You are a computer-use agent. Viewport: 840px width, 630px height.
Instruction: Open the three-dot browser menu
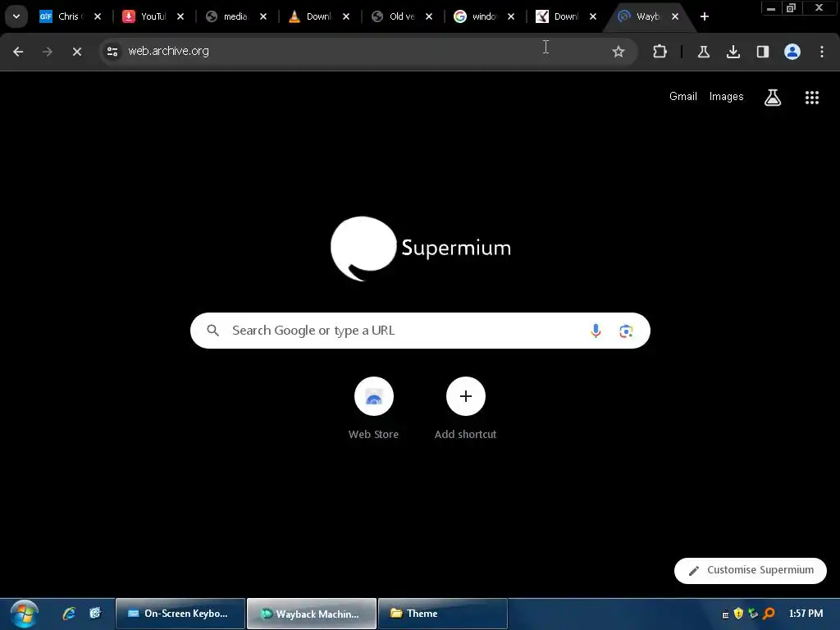822,52
